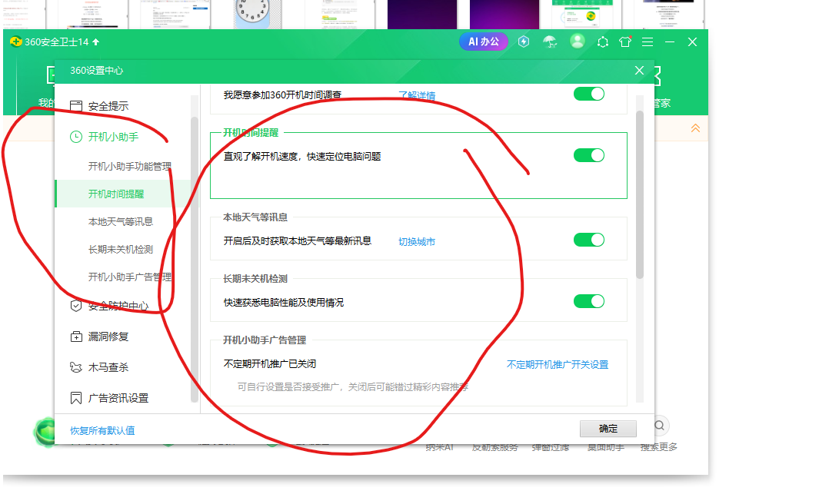Click the sidebar navigation scrollbar
Image resolution: width=829 pixels, height=504 pixels.
(x=194, y=259)
